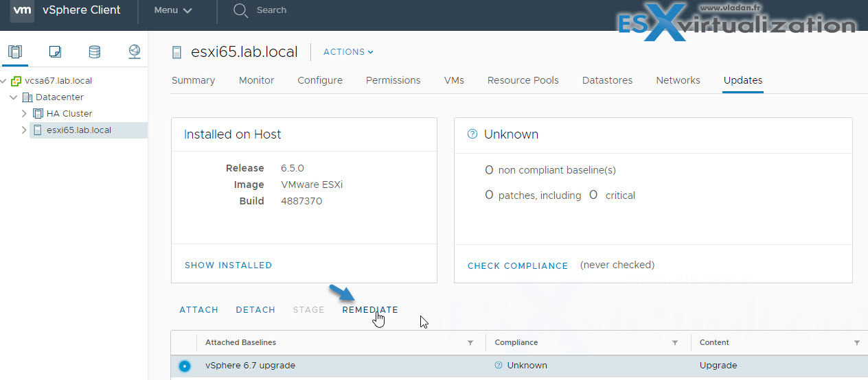Screen dimensions: 868x380
Task: Click the vSphere Client title text
Action: [82, 10]
